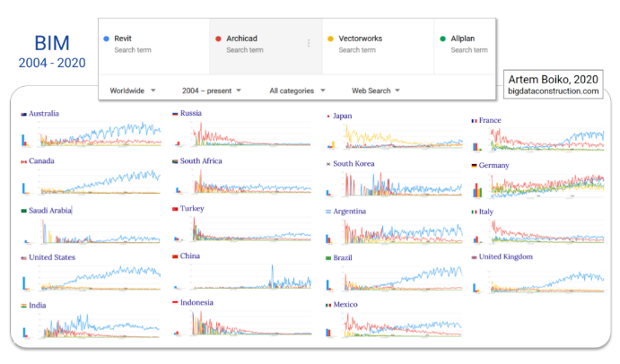Click the United Kingdom country label
This screenshot has height=364, width=620.
tap(506, 256)
